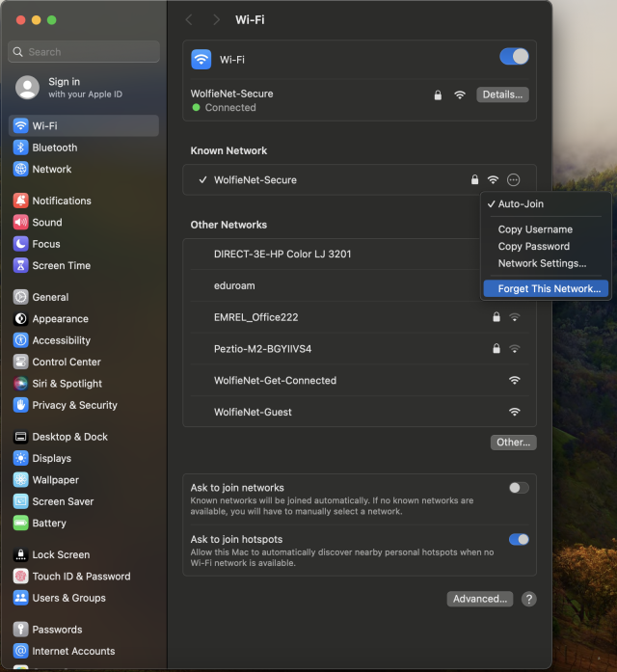Go forward with the right chevron

216,19
